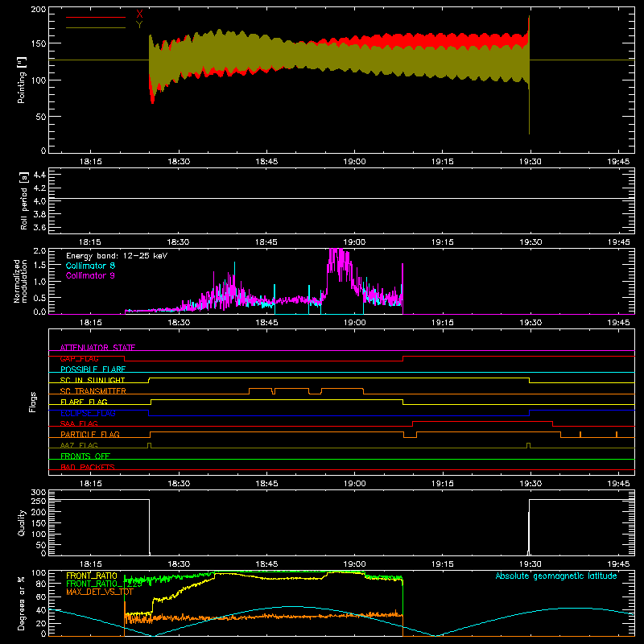Click the FRONTS_OFF flag label
The height and width of the screenshot is (644, 644).
tap(85, 456)
